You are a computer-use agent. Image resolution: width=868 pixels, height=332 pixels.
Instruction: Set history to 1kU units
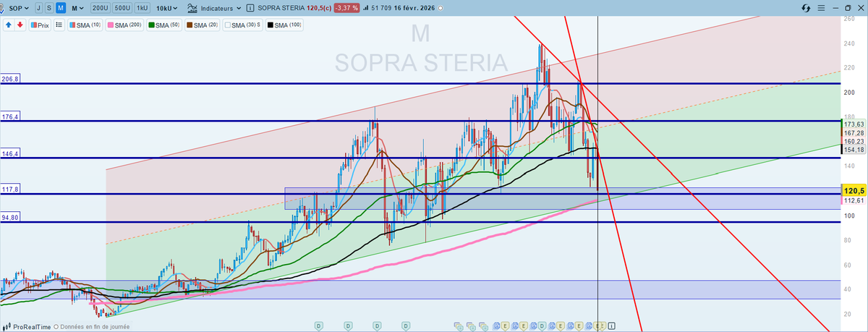[x=144, y=8]
